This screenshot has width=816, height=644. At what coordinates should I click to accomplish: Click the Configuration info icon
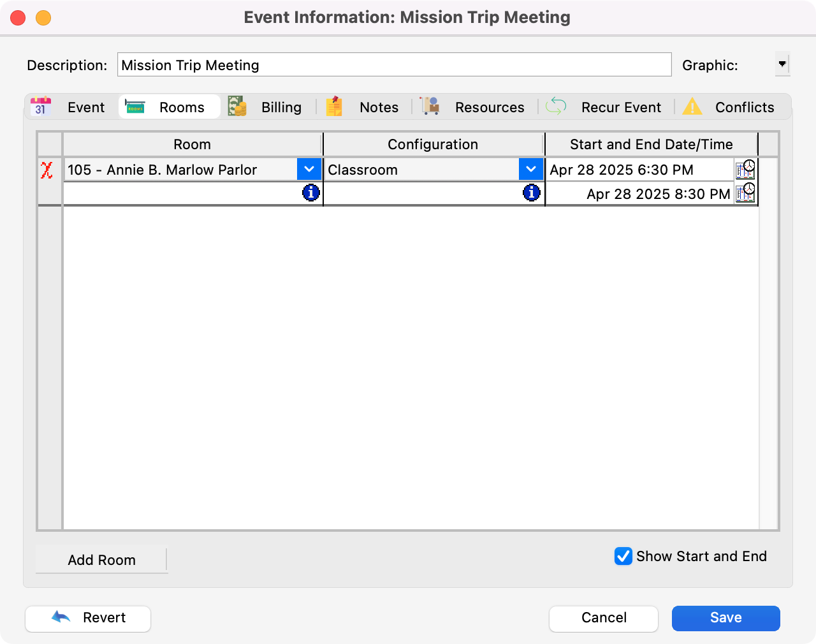pos(531,193)
